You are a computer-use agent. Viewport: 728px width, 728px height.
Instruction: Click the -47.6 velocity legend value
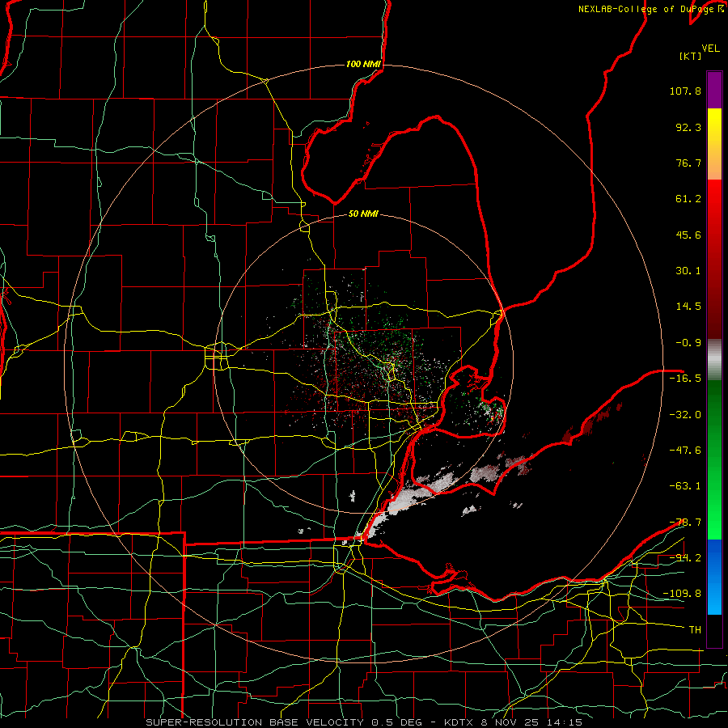coord(685,451)
